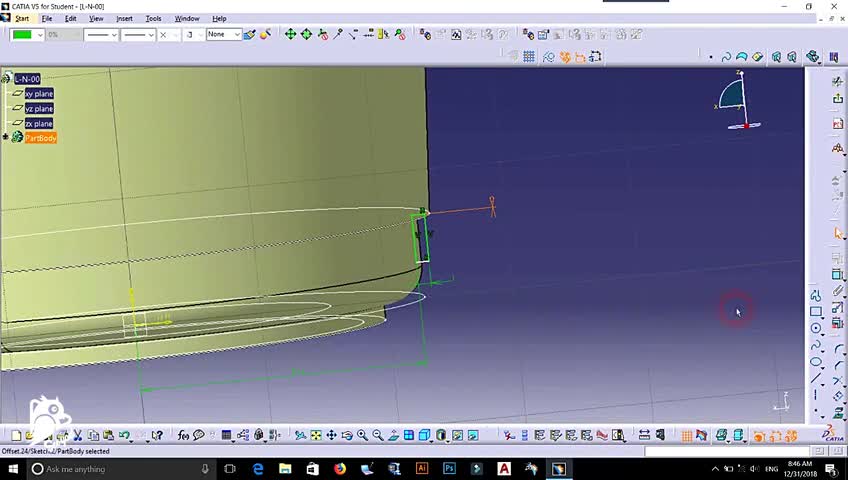Open the Tools menu
Image resolution: width=848 pixels, height=480 pixels.
tap(154, 18)
